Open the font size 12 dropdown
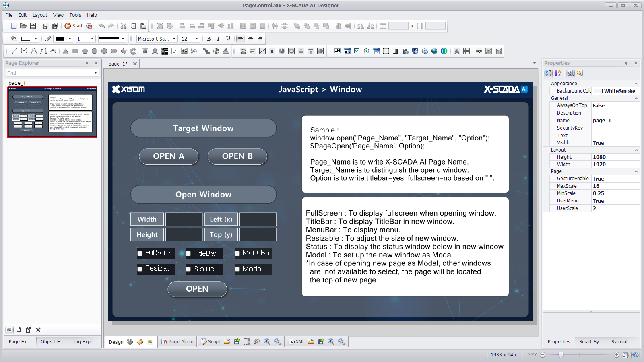The height and width of the screenshot is (362, 644). coord(197,39)
